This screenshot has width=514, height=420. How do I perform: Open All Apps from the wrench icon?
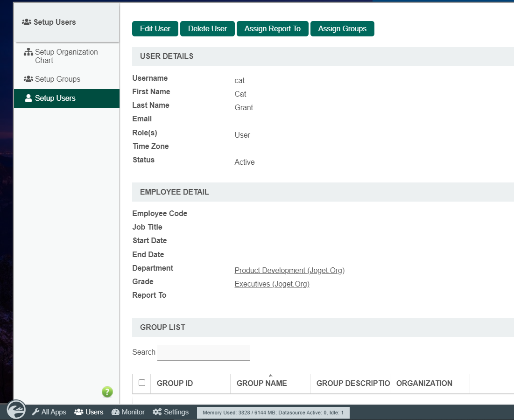pyautogui.click(x=49, y=412)
